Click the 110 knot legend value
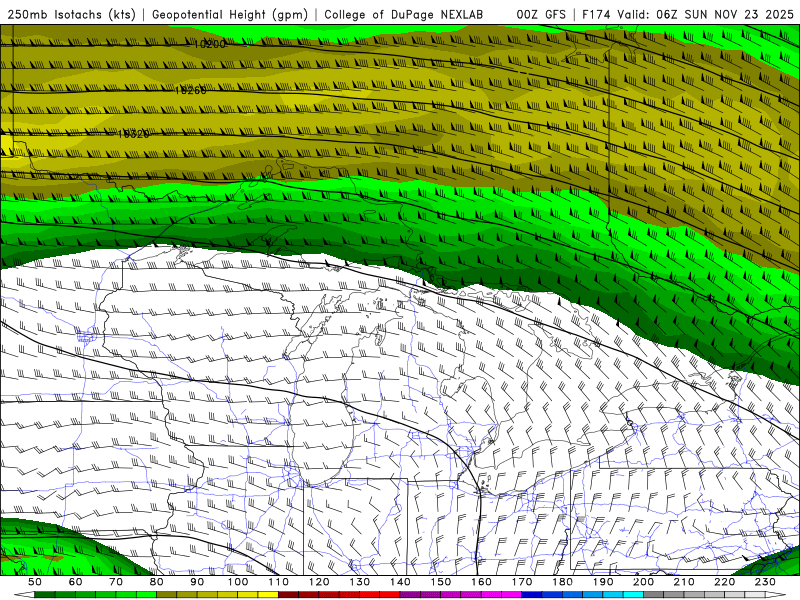This screenshot has width=800, height=600. coord(279,582)
